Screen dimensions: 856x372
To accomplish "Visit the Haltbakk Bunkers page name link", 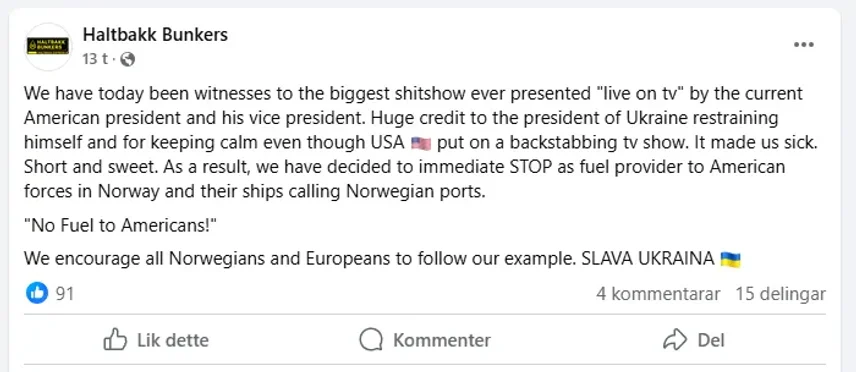I will pos(155,35).
